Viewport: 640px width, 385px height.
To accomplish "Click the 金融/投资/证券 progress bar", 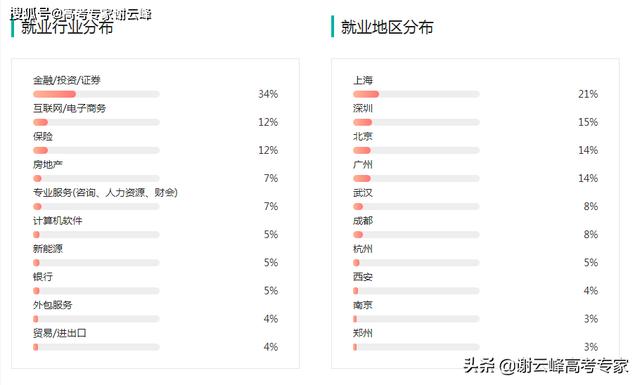I will [96, 94].
